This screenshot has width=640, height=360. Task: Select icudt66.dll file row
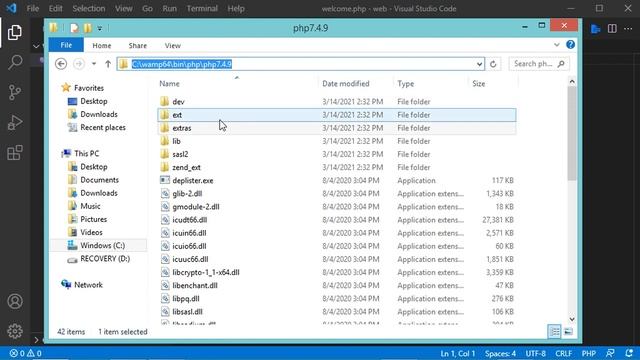tap(337, 220)
